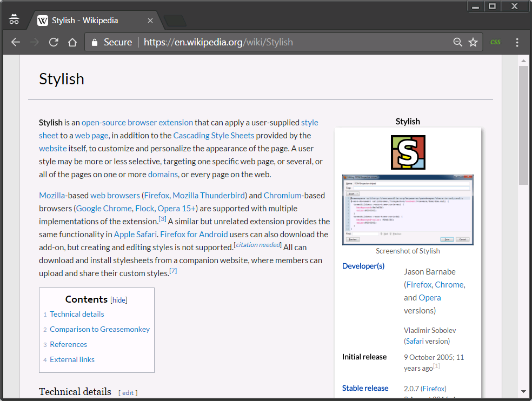
Task: Open the browser extension link
Action: 160,123
